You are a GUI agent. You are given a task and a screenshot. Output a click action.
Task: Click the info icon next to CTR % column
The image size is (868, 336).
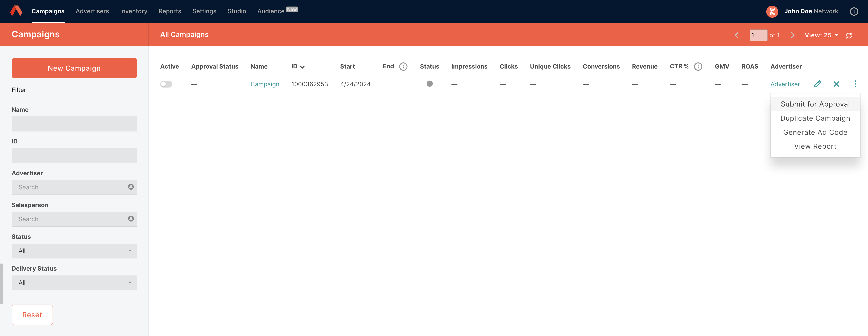click(698, 66)
